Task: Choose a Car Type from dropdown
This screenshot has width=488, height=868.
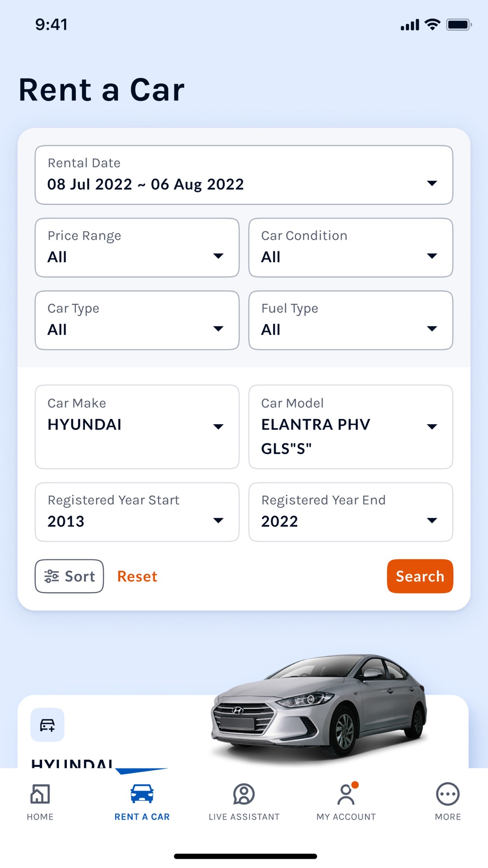Action: [137, 320]
